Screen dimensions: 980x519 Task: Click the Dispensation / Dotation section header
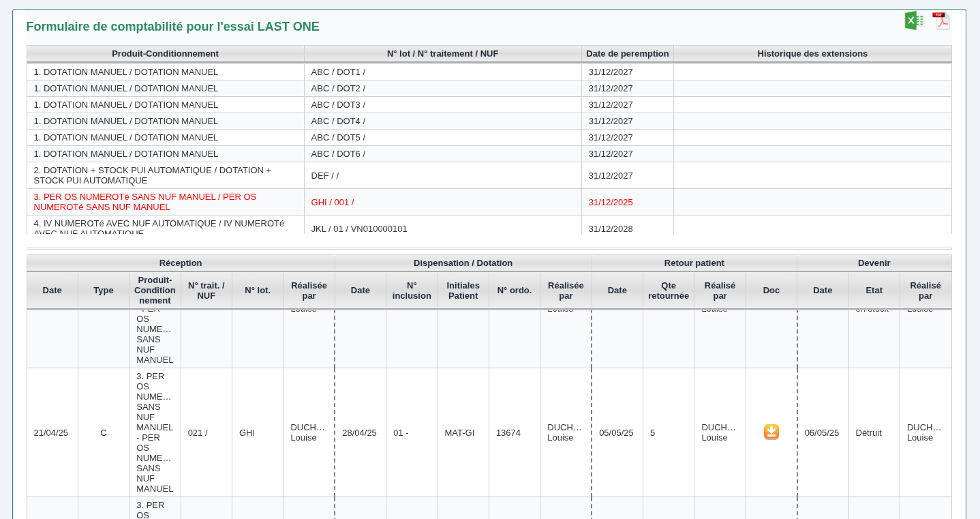coord(463,263)
